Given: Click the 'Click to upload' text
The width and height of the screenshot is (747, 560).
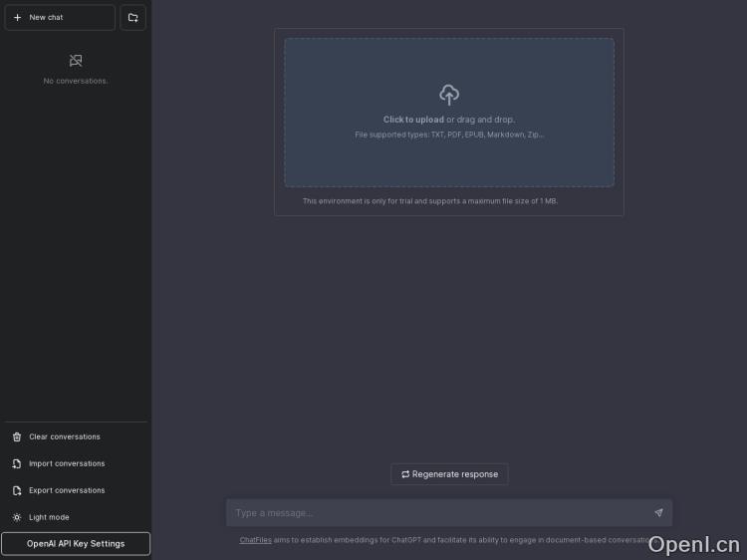Looking at the screenshot, I should [x=413, y=120].
